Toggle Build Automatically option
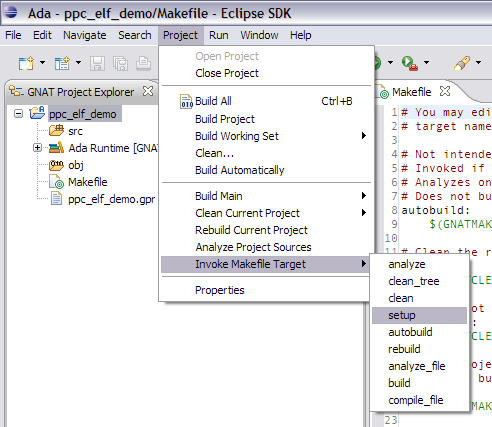Screen dimensions: 492x427 266,170
